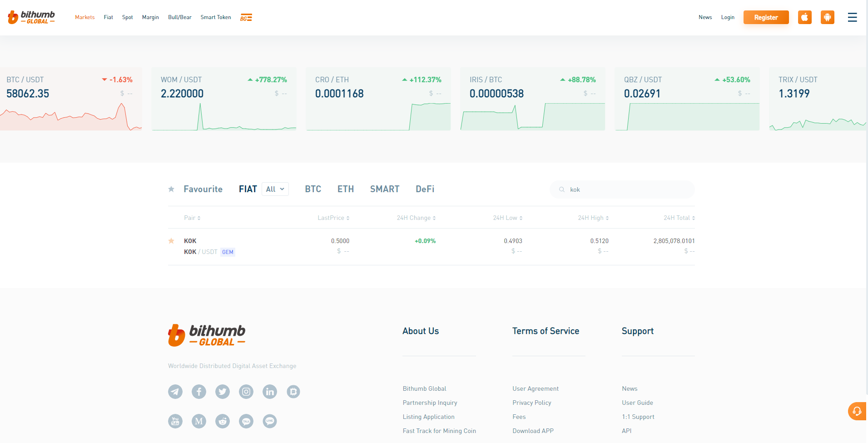Open Spot in the top navigation
This screenshot has height=443, width=868.
128,17
